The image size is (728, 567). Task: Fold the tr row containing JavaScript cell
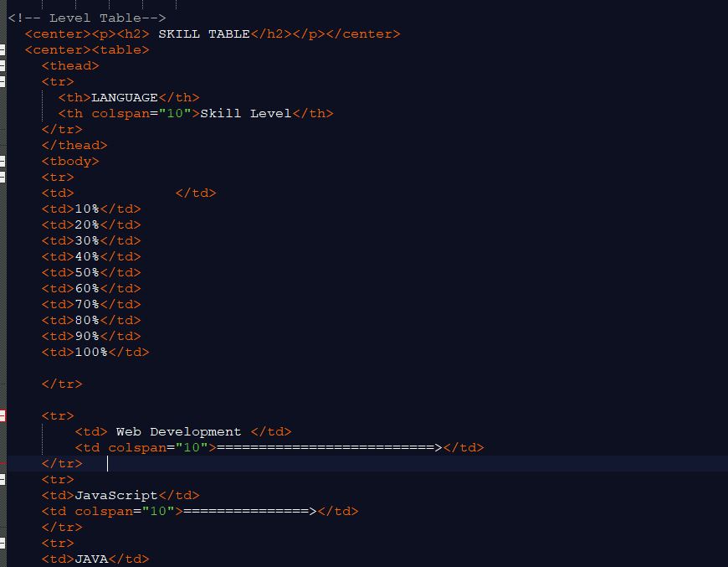click(3, 479)
